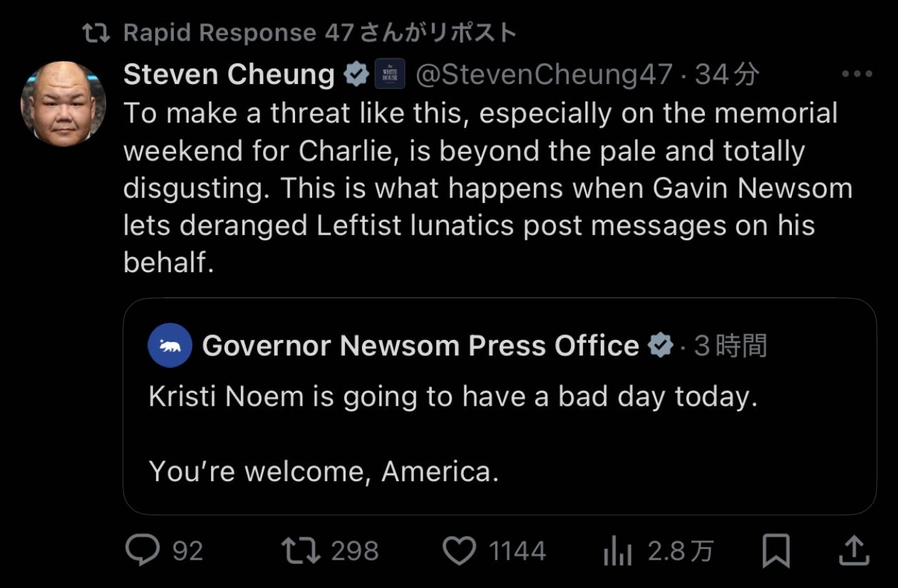The width and height of the screenshot is (898, 588).
Task: Click the White House affiliation badge
Action: (x=390, y=74)
